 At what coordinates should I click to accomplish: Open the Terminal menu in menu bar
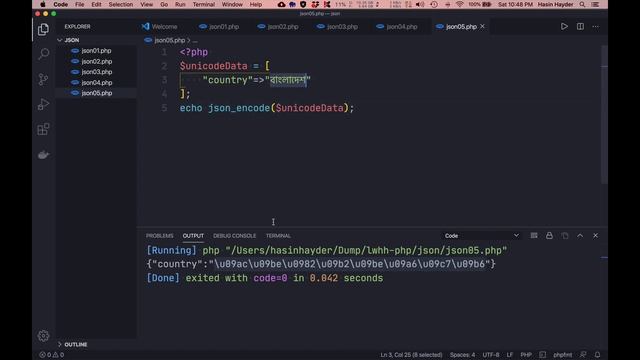[204, 4]
